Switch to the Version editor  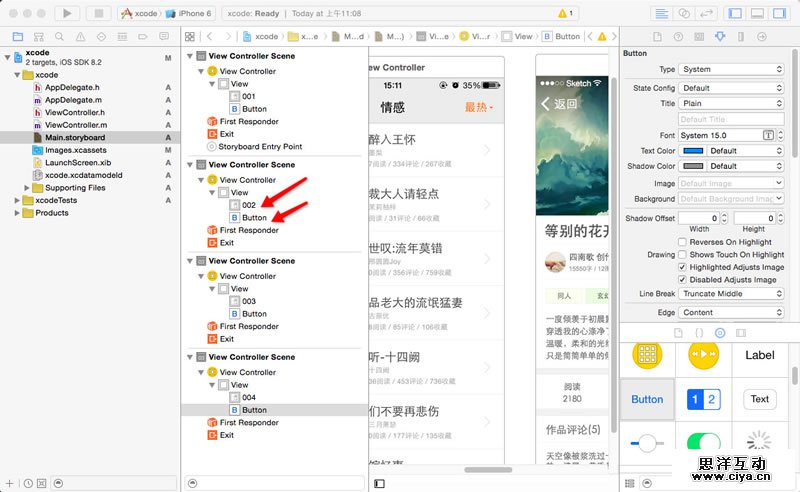[x=709, y=13]
